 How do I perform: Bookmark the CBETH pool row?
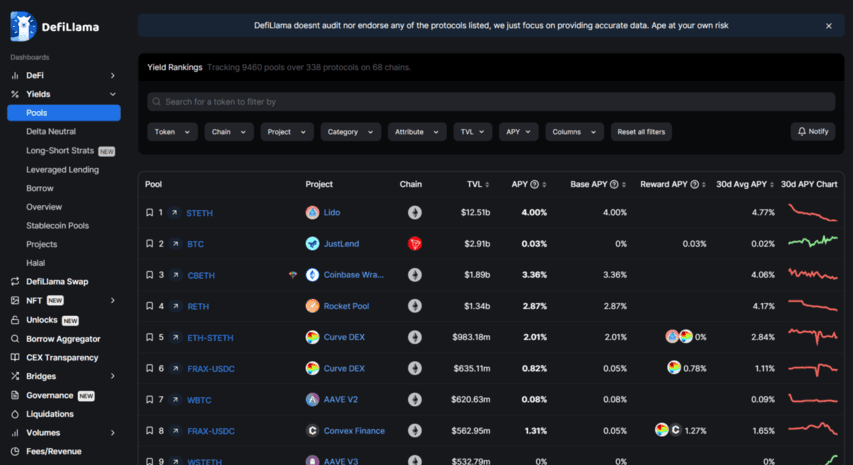[150, 275]
